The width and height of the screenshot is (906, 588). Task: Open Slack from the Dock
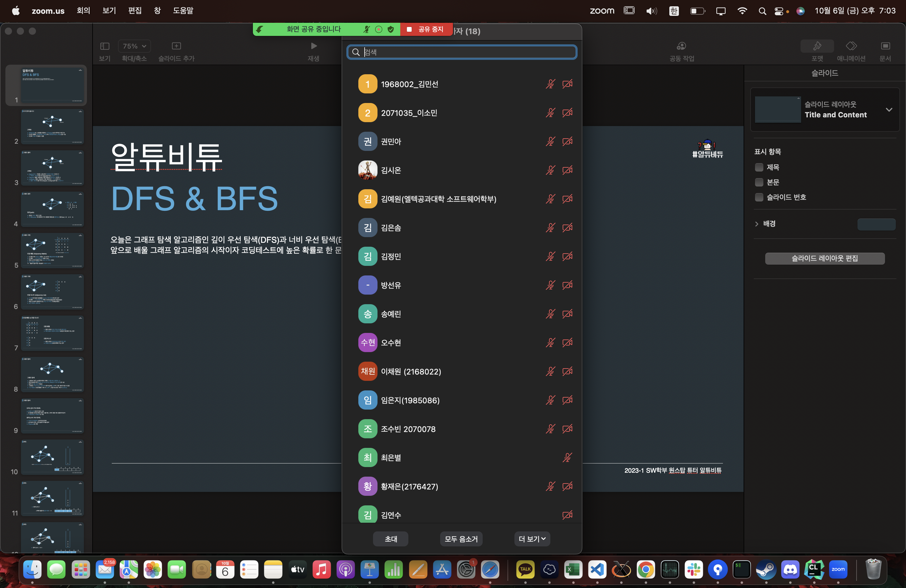(694, 569)
